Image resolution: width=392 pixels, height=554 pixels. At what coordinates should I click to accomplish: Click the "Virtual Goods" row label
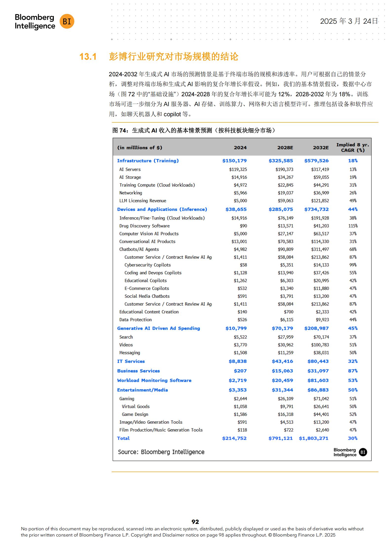pos(136,406)
